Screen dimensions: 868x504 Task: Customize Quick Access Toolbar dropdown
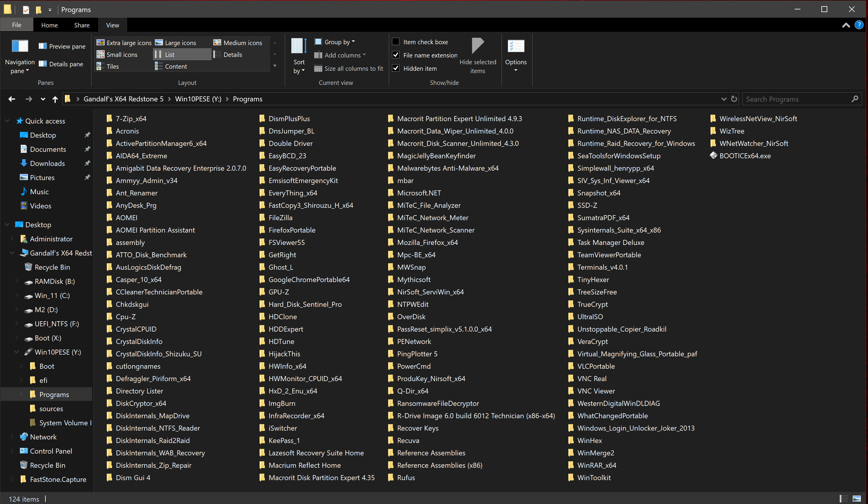[50, 10]
